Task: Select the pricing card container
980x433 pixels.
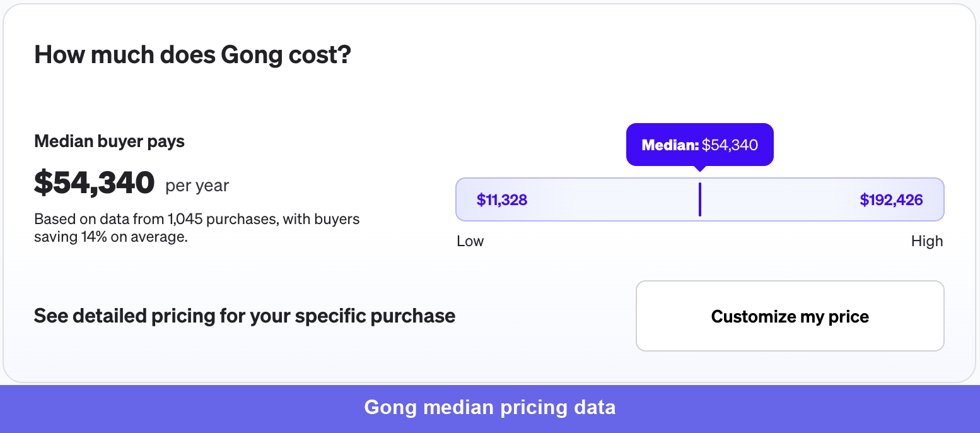Action: (490, 189)
